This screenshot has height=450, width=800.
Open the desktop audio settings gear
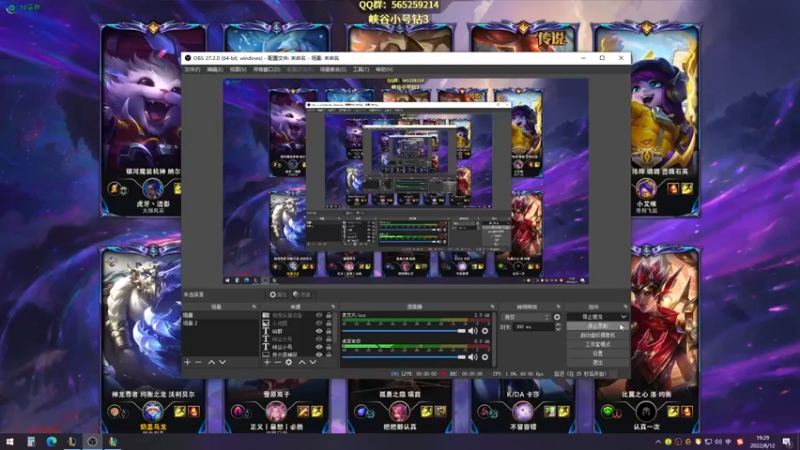tap(485, 357)
